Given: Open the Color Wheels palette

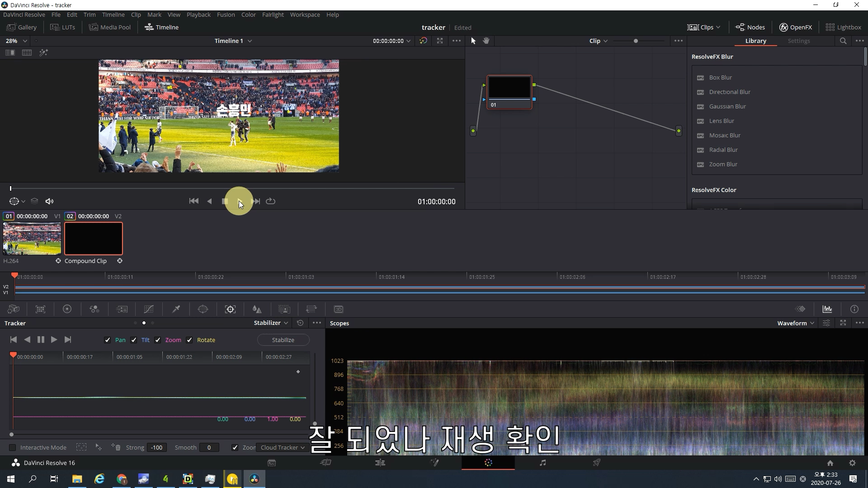Looking at the screenshot, I should click(x=67, y=309).
